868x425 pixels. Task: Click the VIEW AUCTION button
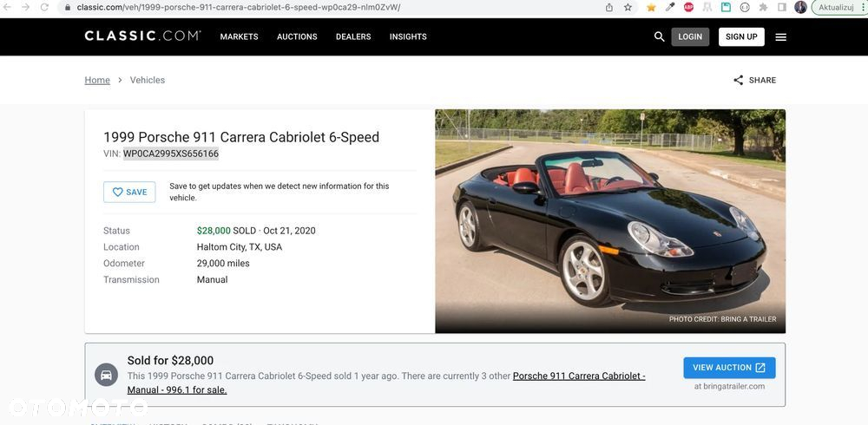coord(729,368)
